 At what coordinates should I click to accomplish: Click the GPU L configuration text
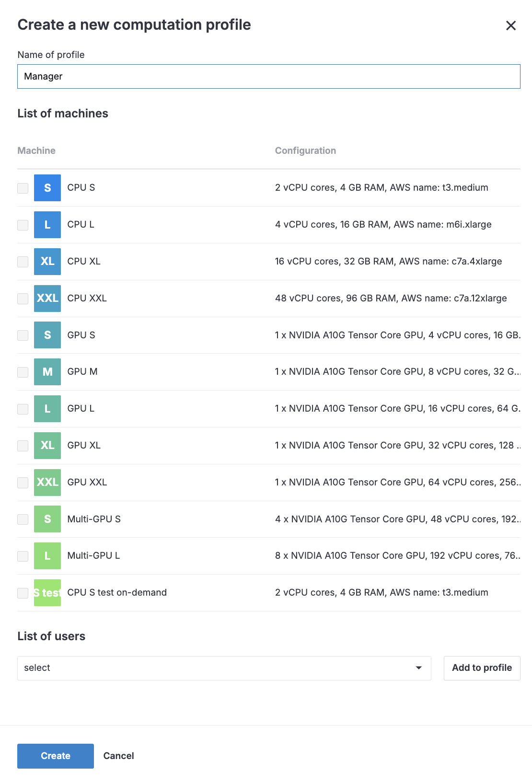[x=397, y=409]
